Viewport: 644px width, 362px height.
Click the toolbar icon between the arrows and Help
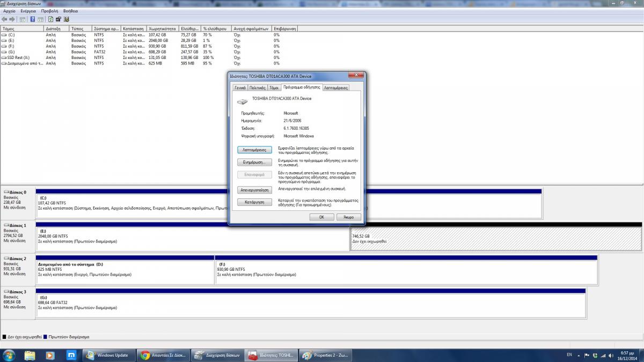[23, 19]
